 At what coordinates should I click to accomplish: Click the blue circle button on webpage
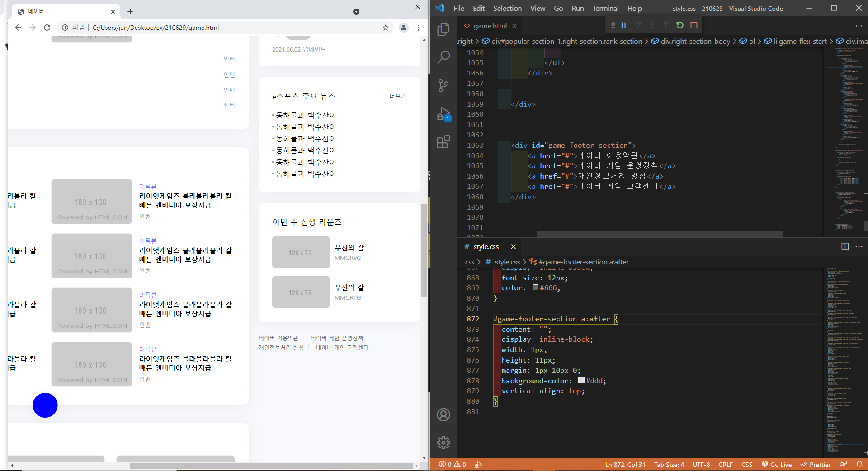(x=45, y=405)
